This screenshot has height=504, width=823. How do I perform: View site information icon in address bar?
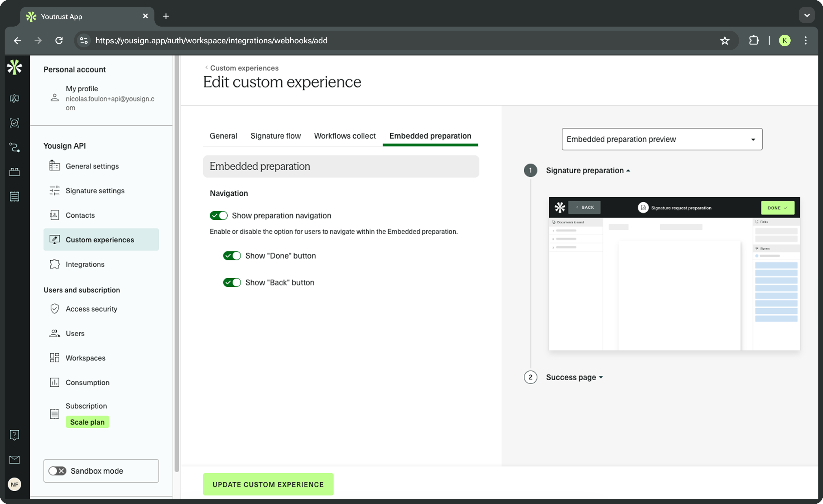click(x=84, y=40)
